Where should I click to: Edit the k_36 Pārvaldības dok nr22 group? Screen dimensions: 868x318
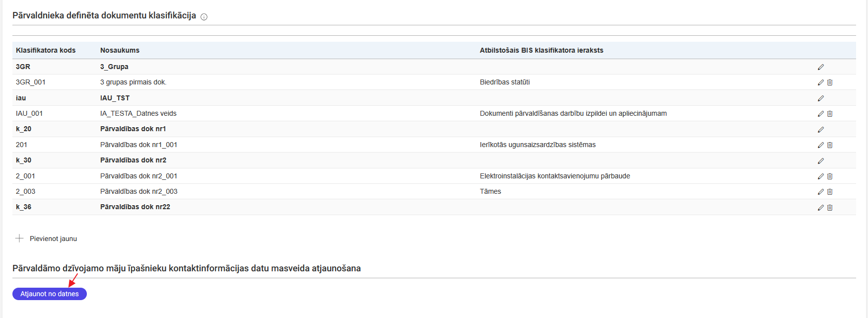click(820, 208)
